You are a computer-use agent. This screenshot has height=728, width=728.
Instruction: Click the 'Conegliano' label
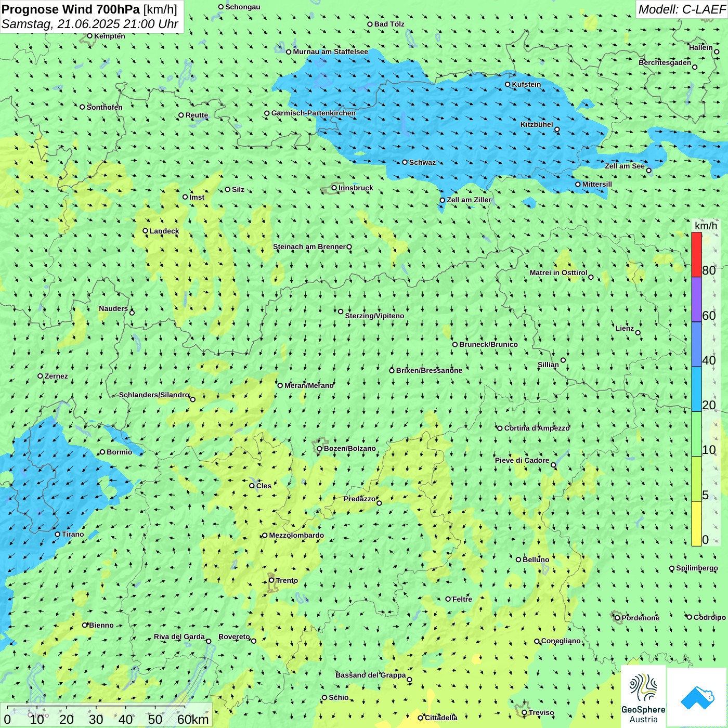561,641
